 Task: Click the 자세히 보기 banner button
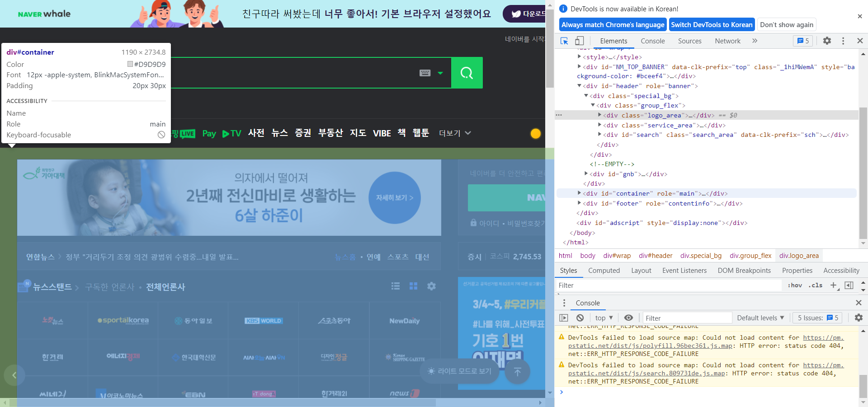(x=395, y=197)
